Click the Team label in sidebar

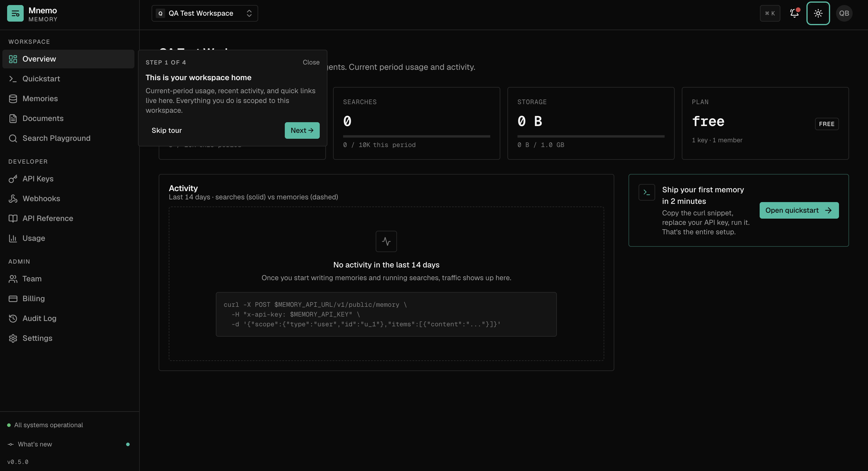click(32, 279)
